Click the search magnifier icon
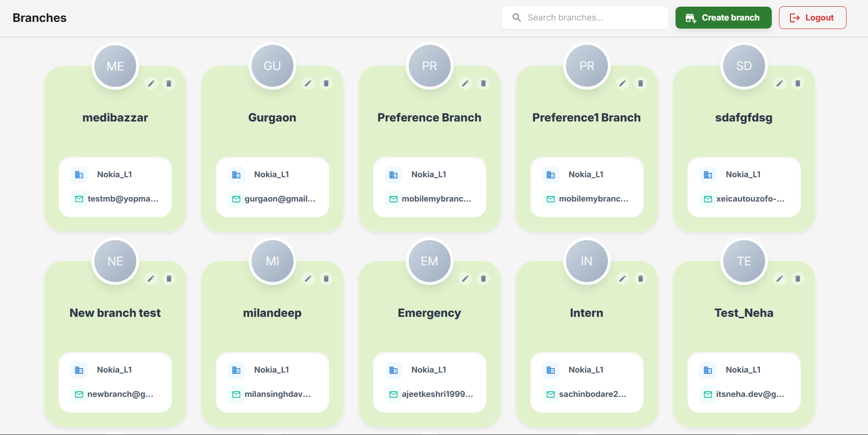Image resolution: width=868 pixels, height=435 pixels. (x=516, y=17)
